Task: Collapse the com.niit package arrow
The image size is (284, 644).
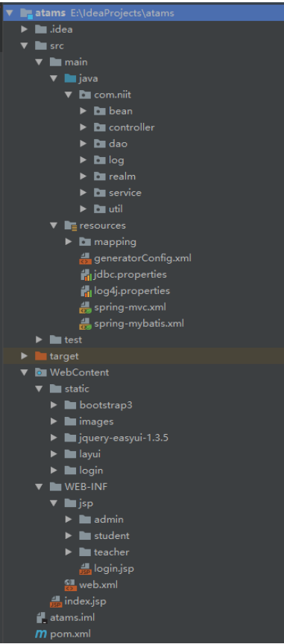Action: tap(69, 95)
